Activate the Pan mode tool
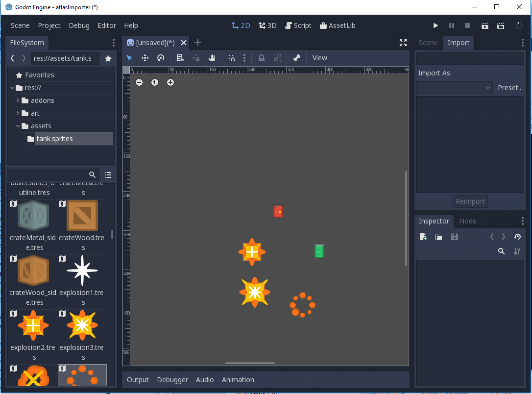The height and width of the screenshot is (394, 532). 212,58
